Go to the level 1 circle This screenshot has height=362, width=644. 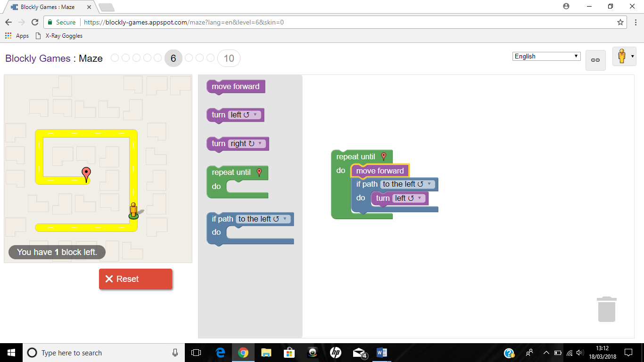tap(115, 58)
